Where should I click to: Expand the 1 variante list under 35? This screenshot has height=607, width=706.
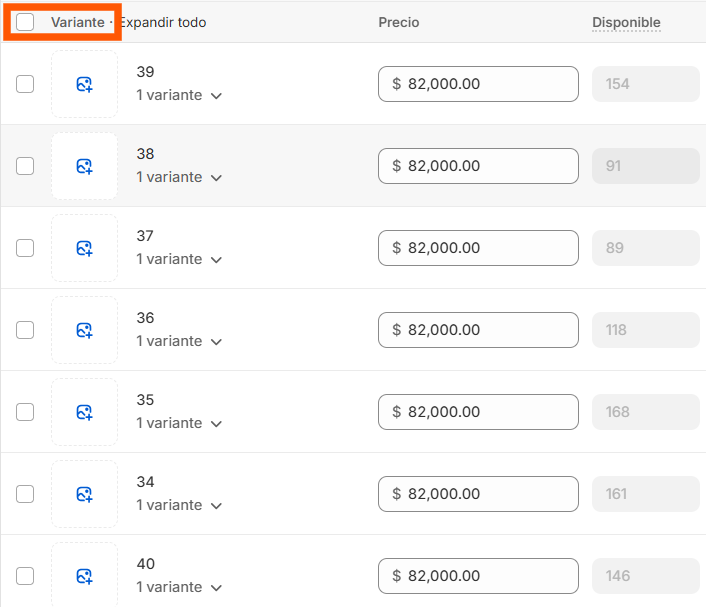(179, 423)
